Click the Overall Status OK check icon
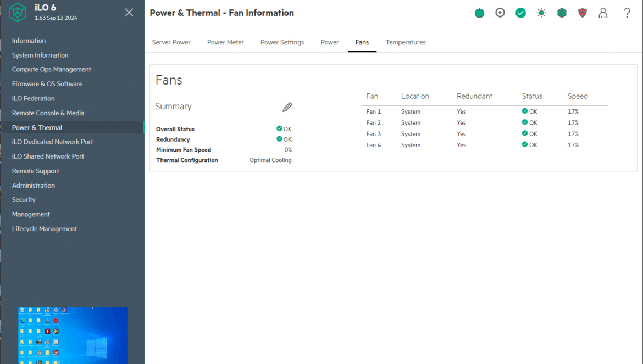This screenshot has width=643, height=364. click(x=279, y=128)
